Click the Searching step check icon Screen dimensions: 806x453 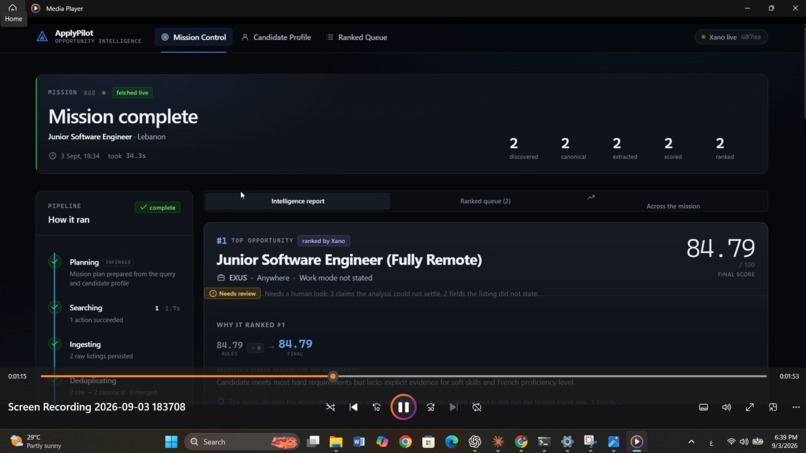pos(55,307)
